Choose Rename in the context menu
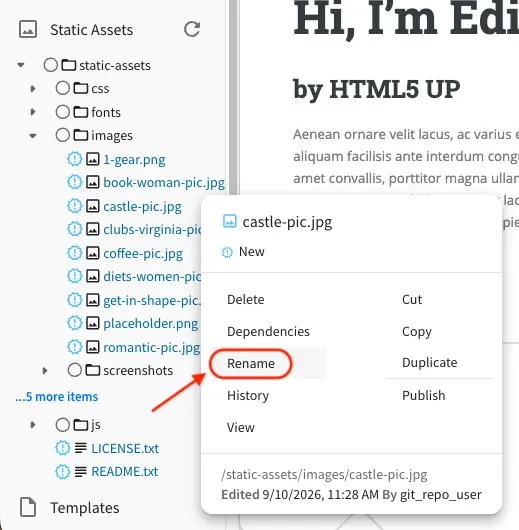 pyautogui.click(x=251, y=363)
